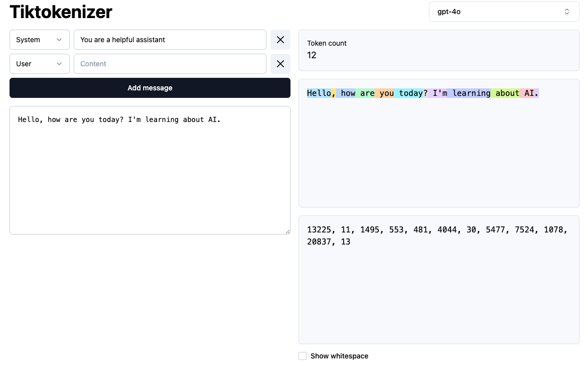This screenshot has height=367, width=588.
Task: Select the highlighted 'Hello' token
Action: 319,93
